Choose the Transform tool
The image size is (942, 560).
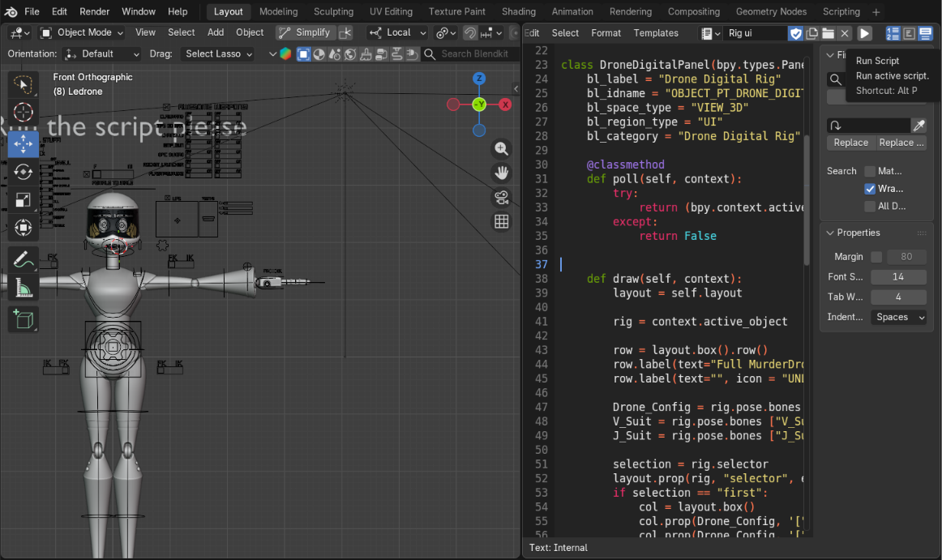click(23, 227)
